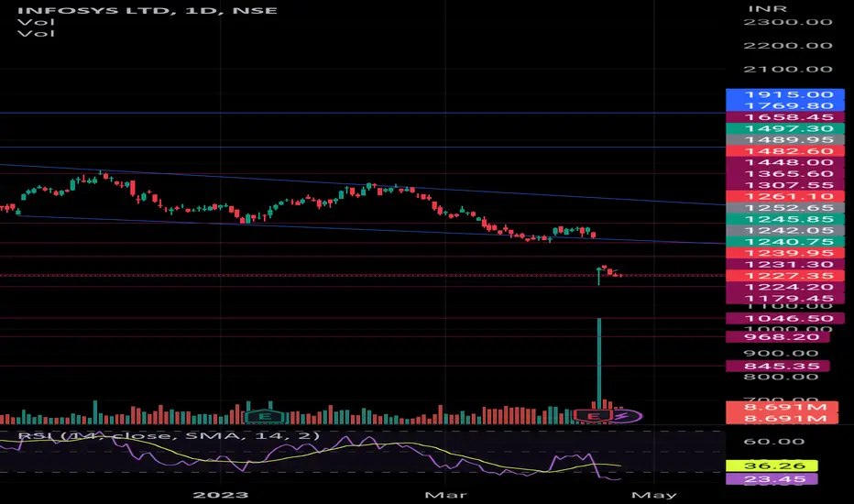Click the green 1497.30 price label

785,128
